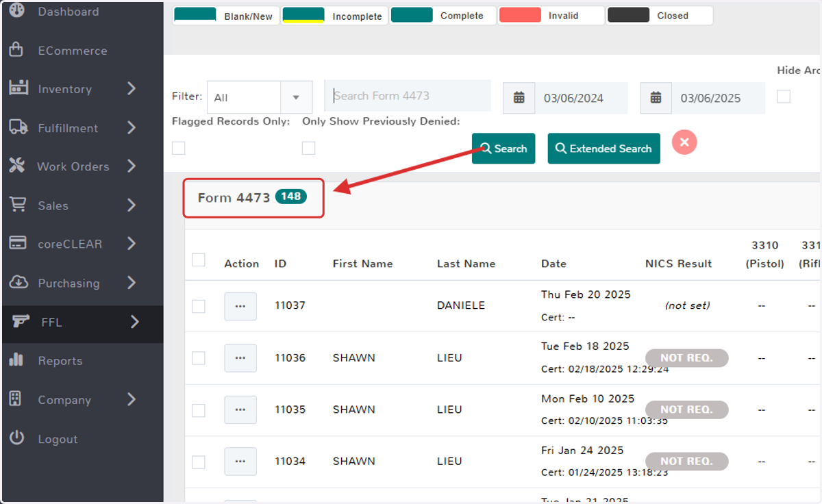Click the 03/06/2025 end date field
Viewport: 822px width, 504px height.
[x=719, y=98]
